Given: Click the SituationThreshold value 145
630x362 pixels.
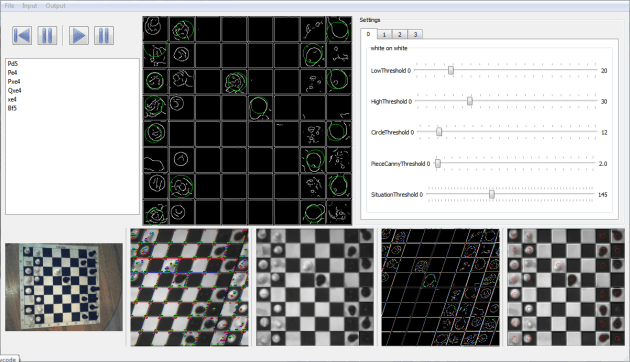Looking at the screenshot, I should coord(603,195).
